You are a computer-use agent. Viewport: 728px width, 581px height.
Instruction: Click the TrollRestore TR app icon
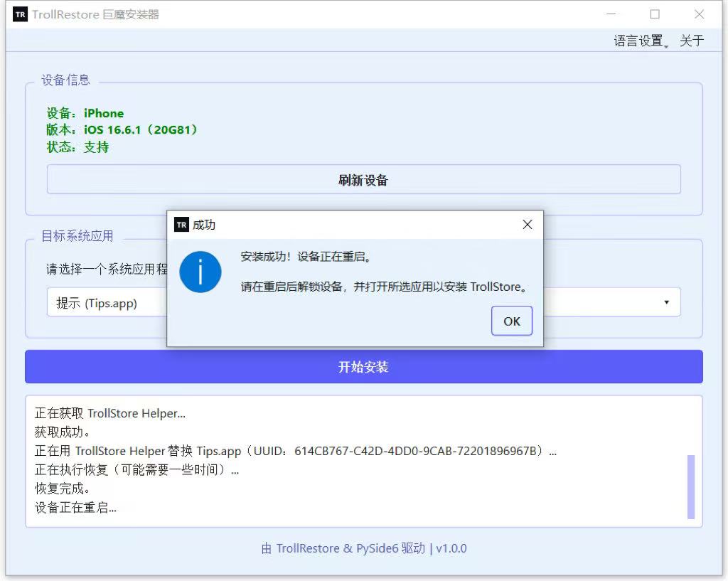click(20, 14)
